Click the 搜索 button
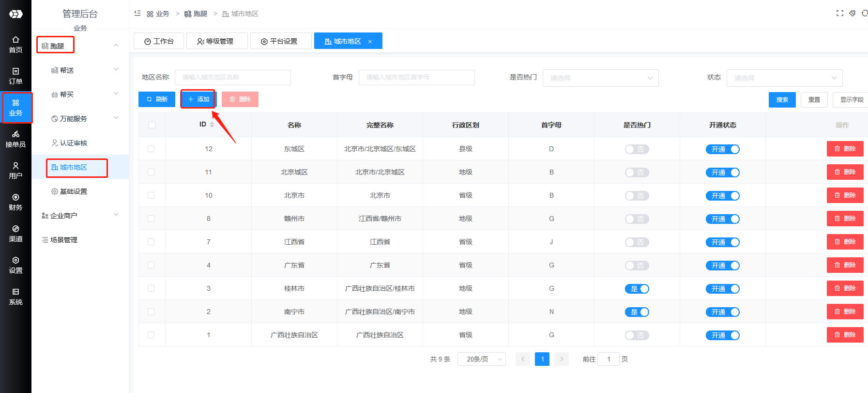 click(x=782, y=100)
